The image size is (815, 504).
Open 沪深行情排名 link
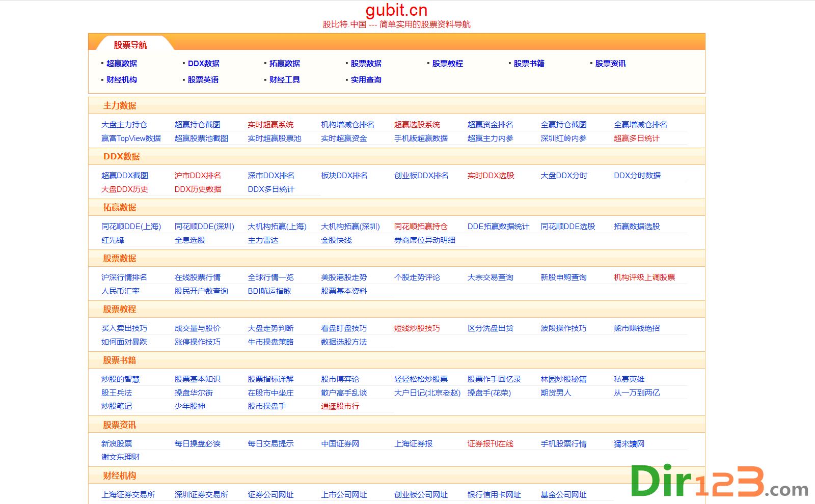[124, 277]
